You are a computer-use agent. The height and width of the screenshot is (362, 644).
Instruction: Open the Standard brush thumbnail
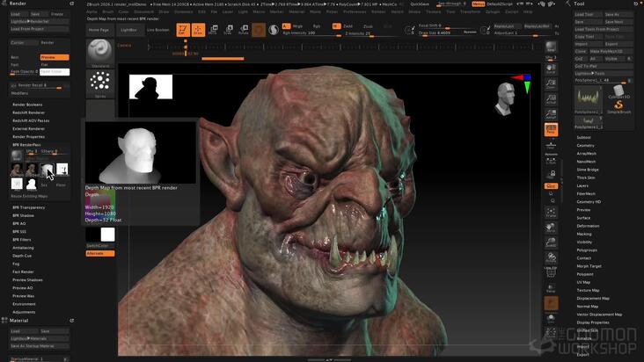[x=99, y=53]
